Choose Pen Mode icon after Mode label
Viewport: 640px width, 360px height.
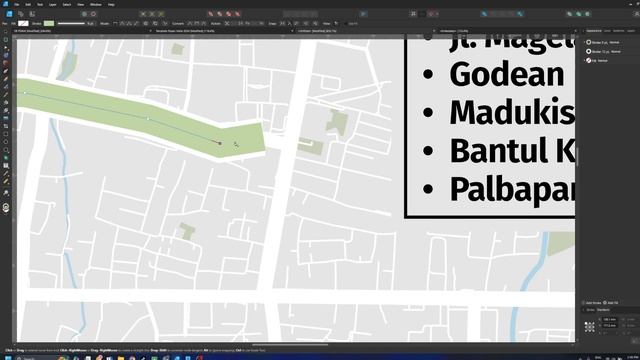coord(115,24)
